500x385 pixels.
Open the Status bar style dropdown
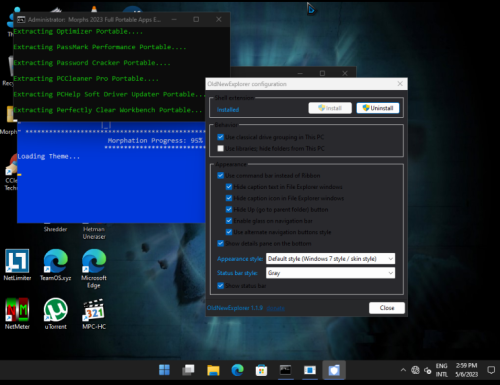tap(330, 273)
